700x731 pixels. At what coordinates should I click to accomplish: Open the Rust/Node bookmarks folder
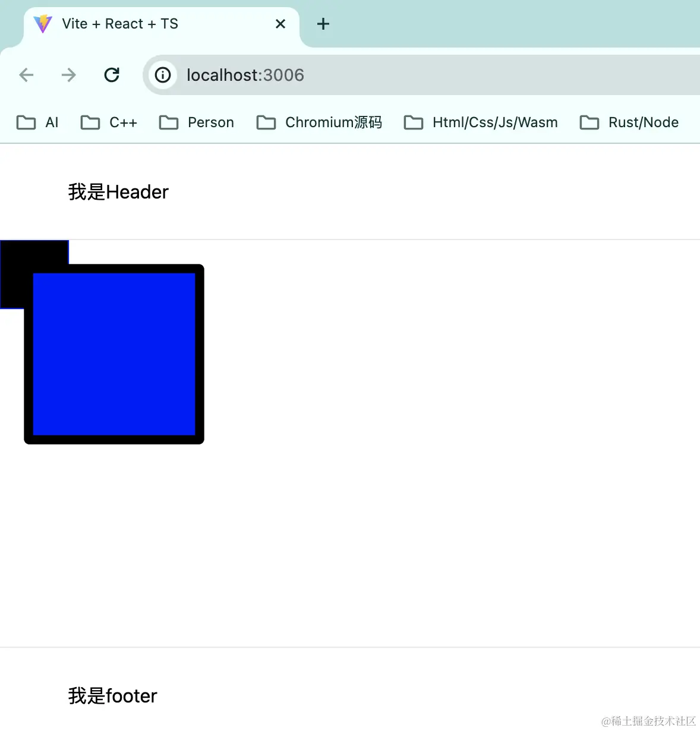tap(629, 122)
